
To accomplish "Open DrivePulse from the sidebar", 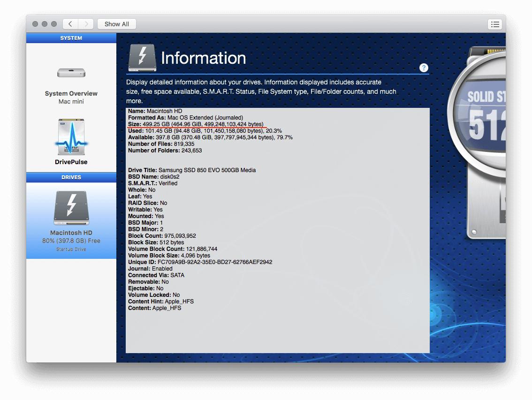I will 71,141.
